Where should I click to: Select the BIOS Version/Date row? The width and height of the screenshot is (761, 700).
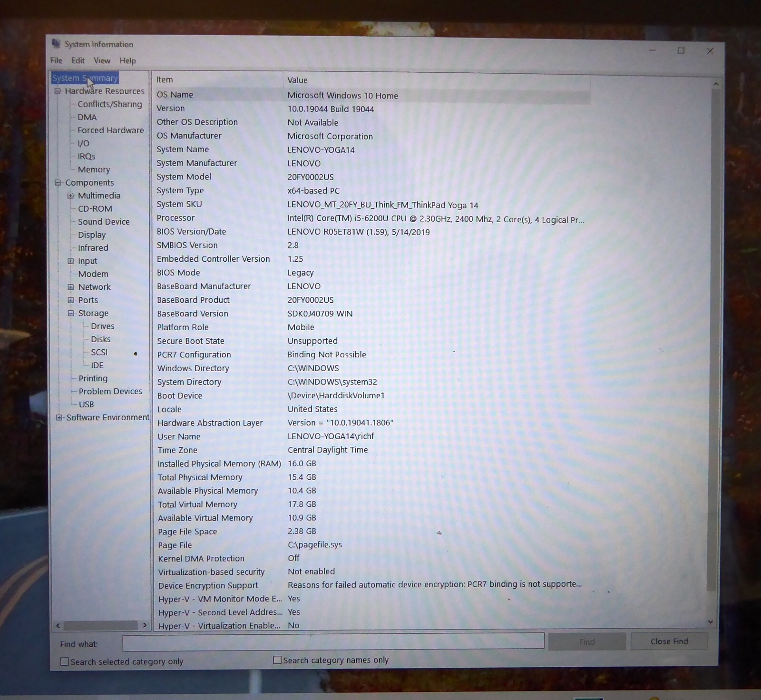click(x=371, y=232)
